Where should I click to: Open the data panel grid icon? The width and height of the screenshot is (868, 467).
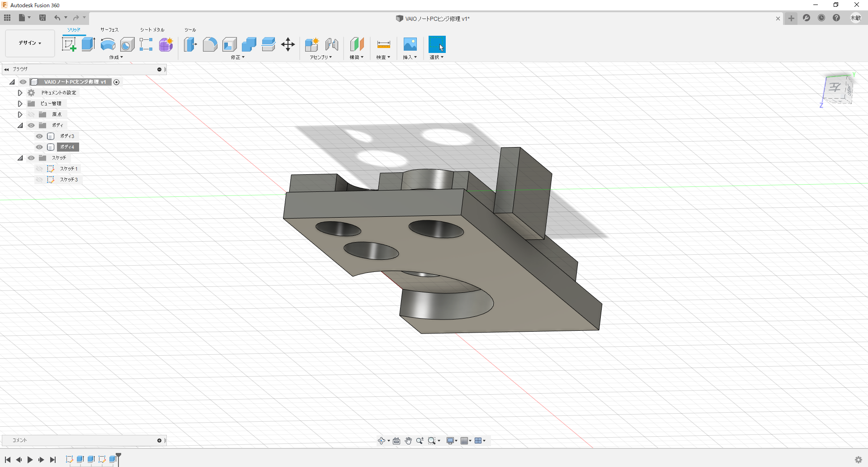coord(7,18)
